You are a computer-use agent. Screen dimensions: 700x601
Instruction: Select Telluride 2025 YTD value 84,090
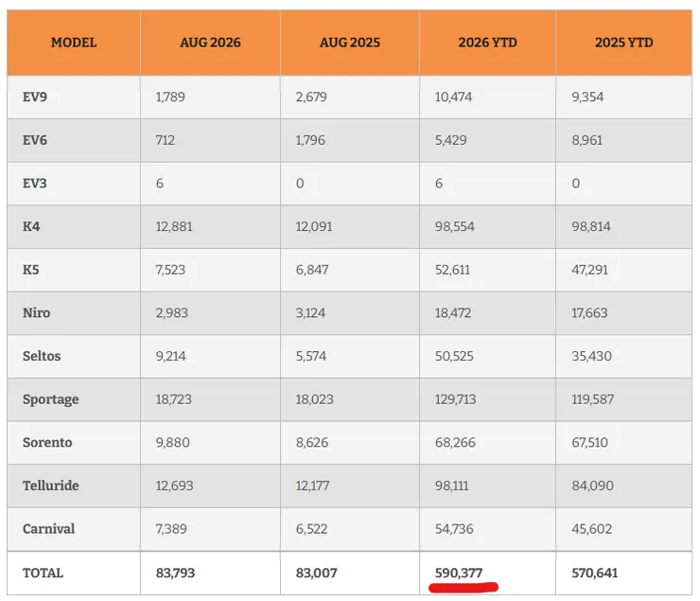pos(593,486)
